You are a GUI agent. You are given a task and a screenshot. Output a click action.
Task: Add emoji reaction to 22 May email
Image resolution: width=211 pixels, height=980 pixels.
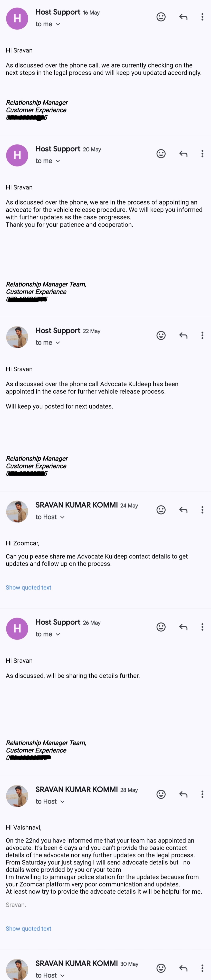161,335
